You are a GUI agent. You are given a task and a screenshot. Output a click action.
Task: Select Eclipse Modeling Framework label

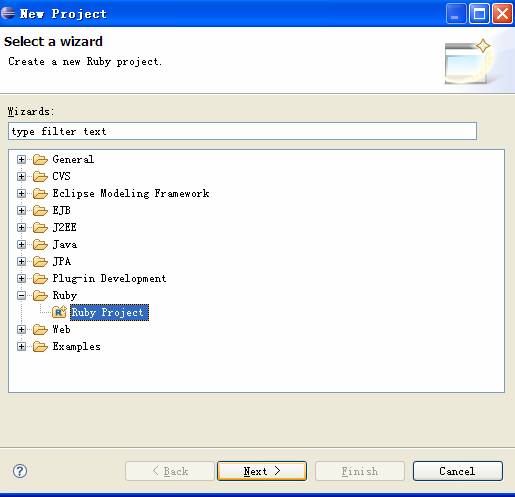(x=131, y=194)
